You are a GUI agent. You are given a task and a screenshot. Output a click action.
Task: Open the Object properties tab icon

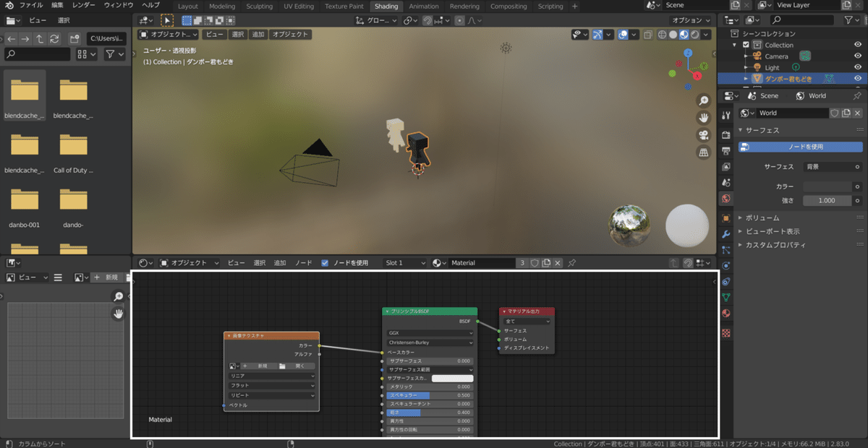click(726, 218)
